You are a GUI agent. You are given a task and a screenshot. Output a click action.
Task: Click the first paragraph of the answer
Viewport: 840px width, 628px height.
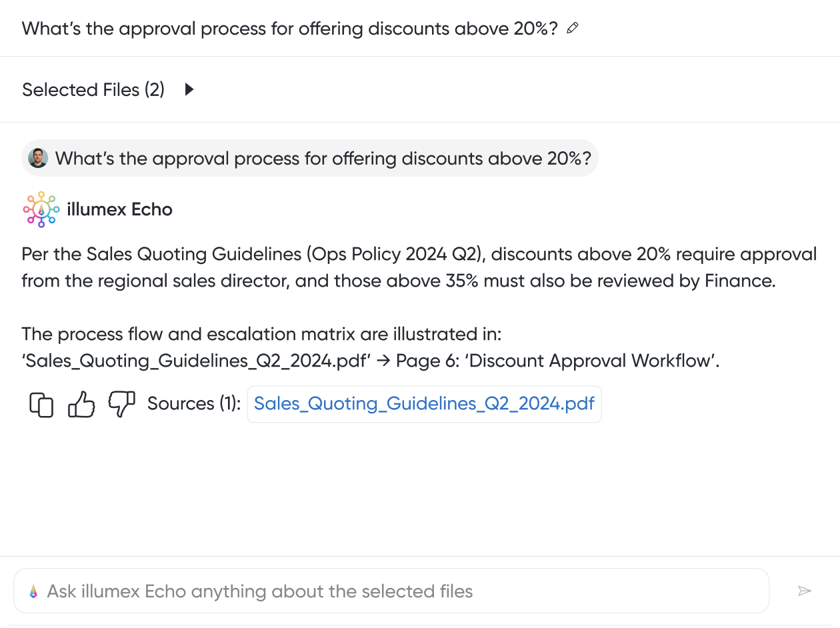pos(419,267)
